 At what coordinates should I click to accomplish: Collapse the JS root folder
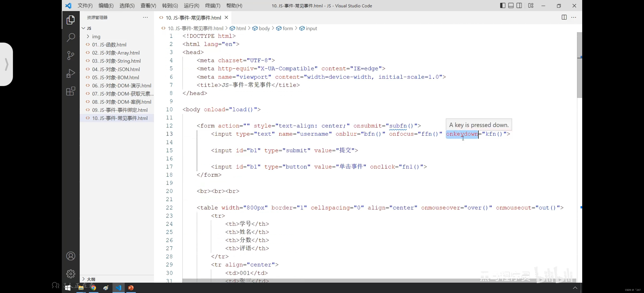coord(117,28)
